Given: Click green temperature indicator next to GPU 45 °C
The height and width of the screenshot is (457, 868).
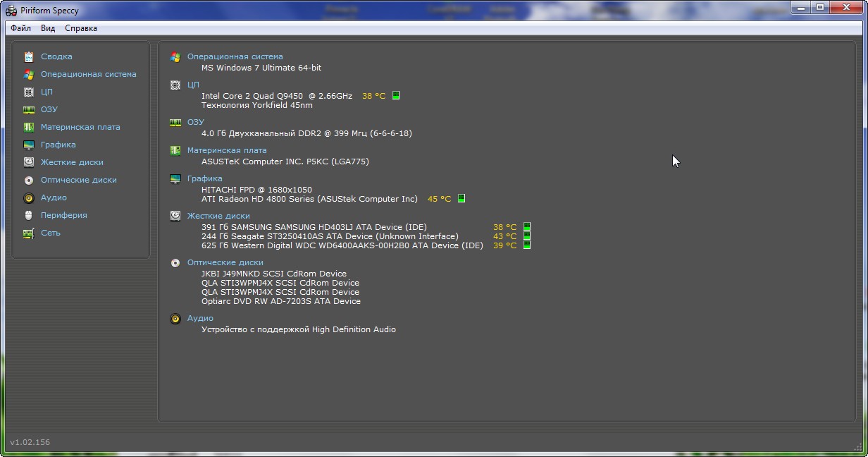Looking at the screenshot, I should [x=461, y=198].
